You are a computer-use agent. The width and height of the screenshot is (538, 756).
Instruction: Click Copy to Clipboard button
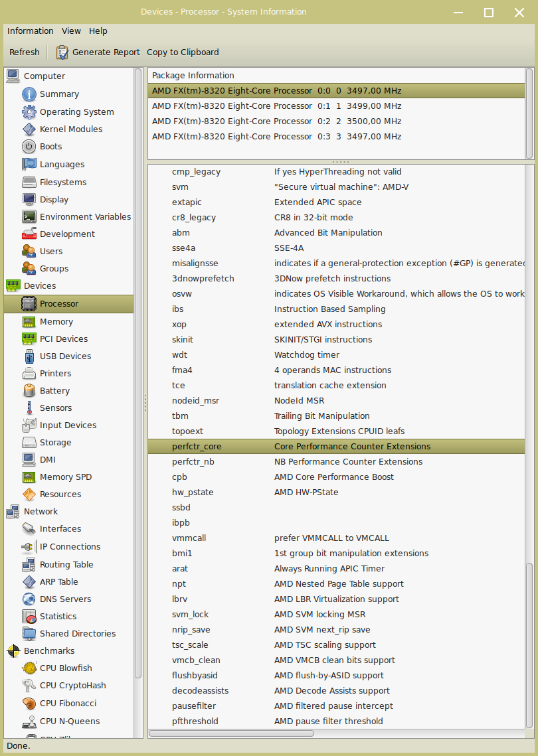(183, 52)
